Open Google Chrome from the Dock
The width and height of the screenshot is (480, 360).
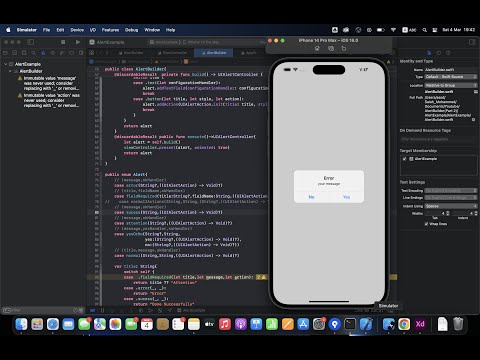point(404,324)
